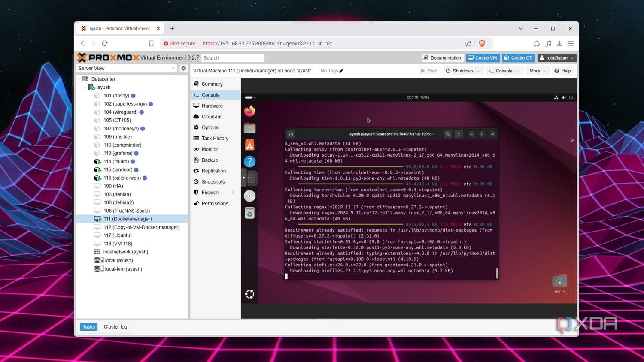Image resolution: width=644 pixels, height=362 pixels.
Task: Launch Firefox from the Ubuntu dock
Action: (249, 111)
